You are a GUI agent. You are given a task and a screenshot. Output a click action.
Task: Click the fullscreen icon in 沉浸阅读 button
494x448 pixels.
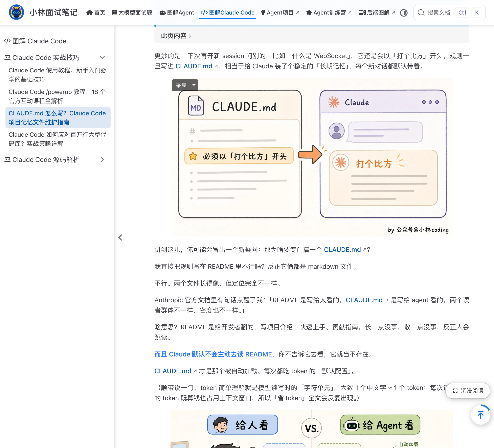[x=455, y=391]
